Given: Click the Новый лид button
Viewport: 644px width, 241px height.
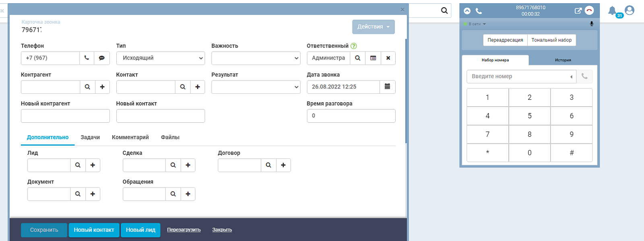Looking at the screenshot, I should click(141, 230).
